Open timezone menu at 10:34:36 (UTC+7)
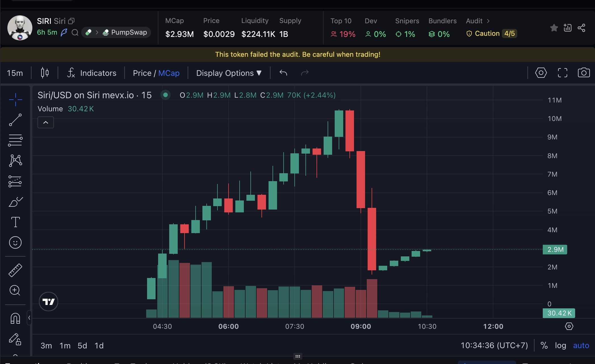595x364 pixels. click(494, 345)
